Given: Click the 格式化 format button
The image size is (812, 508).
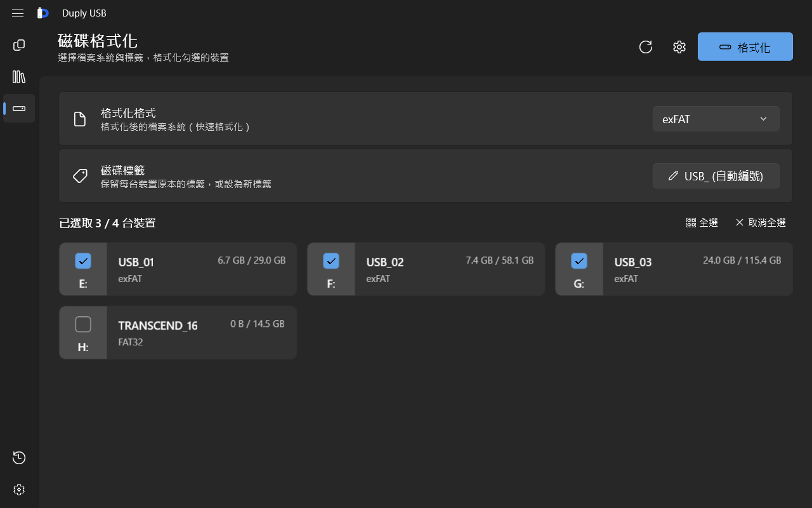Looking at the screenshot, I should [745, 47].
